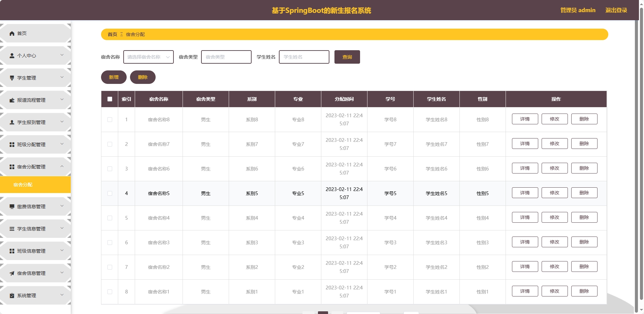Open 详情 for 宿舍名称2
Image resolution: width=644 pixels, height=314 pixels.
pyautogui.click(x=525, y=266)
